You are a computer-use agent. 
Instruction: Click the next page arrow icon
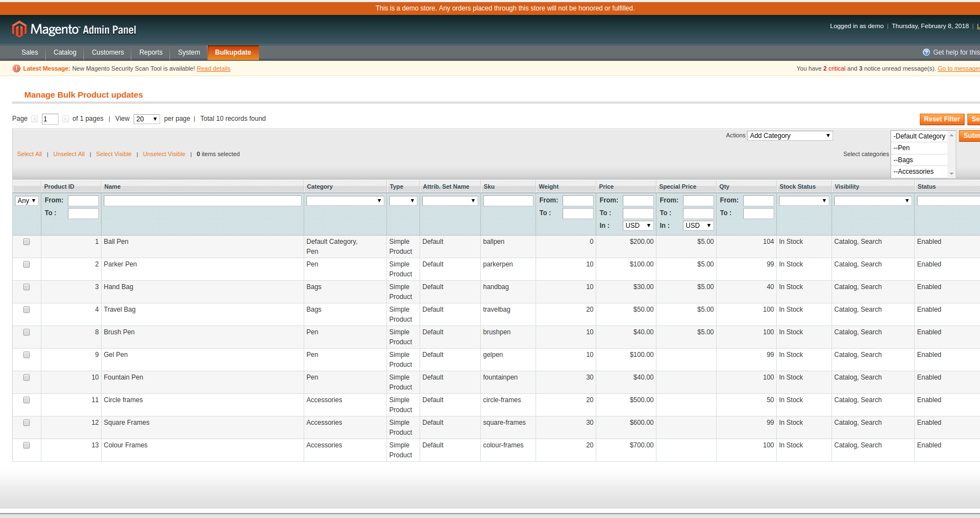(x=65, y=119)
